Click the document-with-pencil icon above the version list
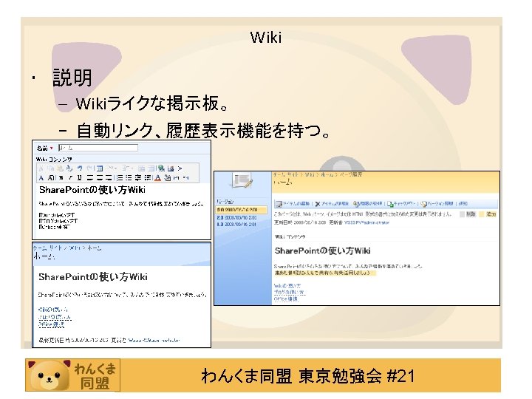 (x=242, y=182)
